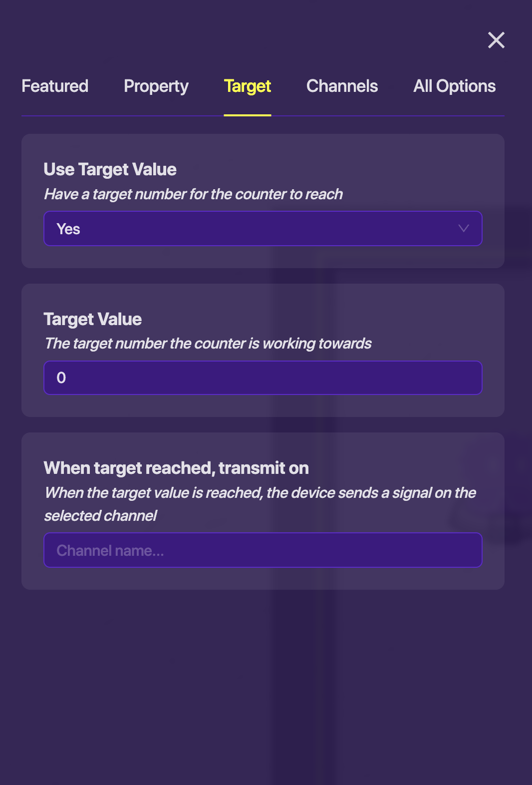Viewport: 532px width, 785px height.
Task: Click the "selected channel" italic text line
Action: (x=100, y=516)
